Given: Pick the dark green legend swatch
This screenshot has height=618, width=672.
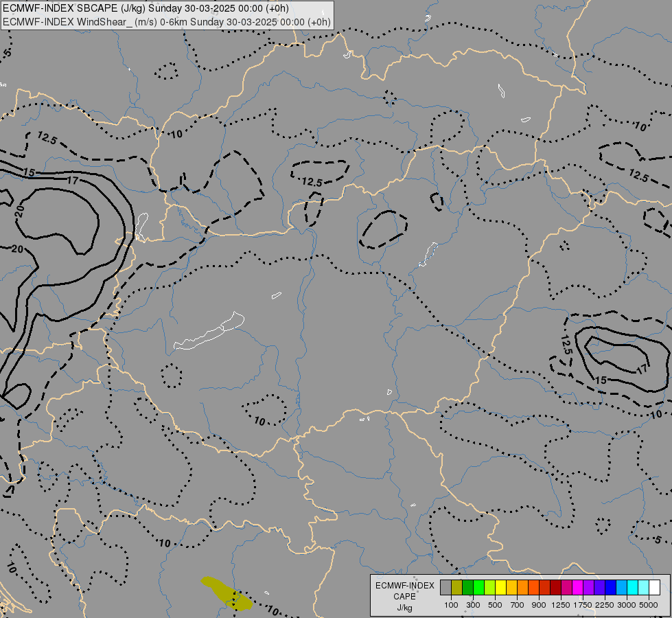Looking at the screenshot, I should coord(467,587).
